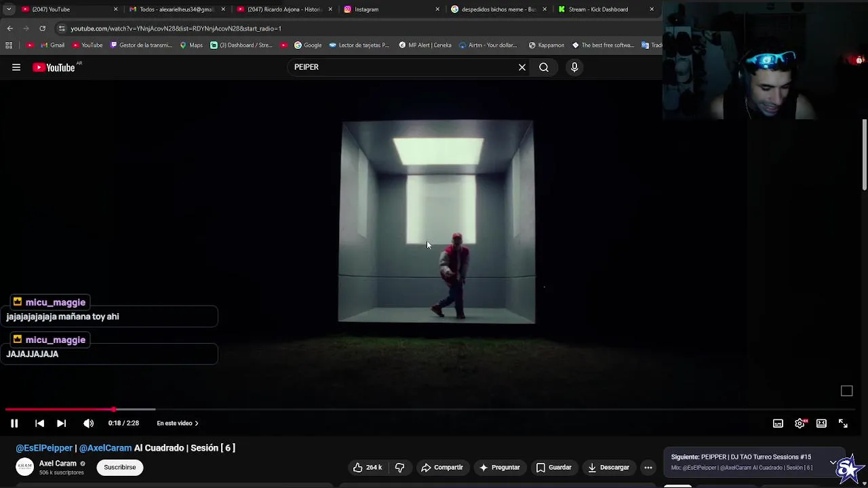Switch to the Ricardo Arjona tab
Image resolution: width=868 pixels, height=488 pixels.
(x=283, y=9)
